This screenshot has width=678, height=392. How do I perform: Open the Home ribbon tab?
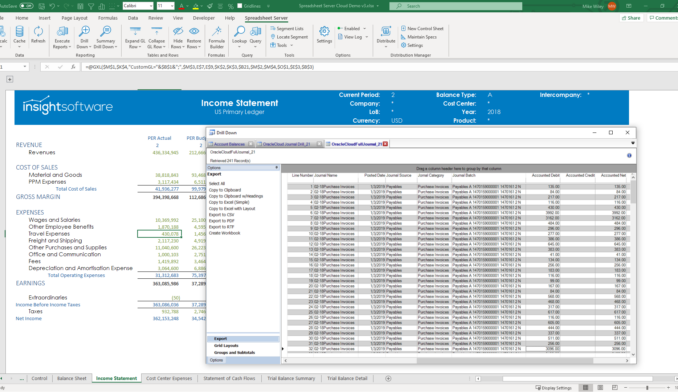(x=22, y=18)
